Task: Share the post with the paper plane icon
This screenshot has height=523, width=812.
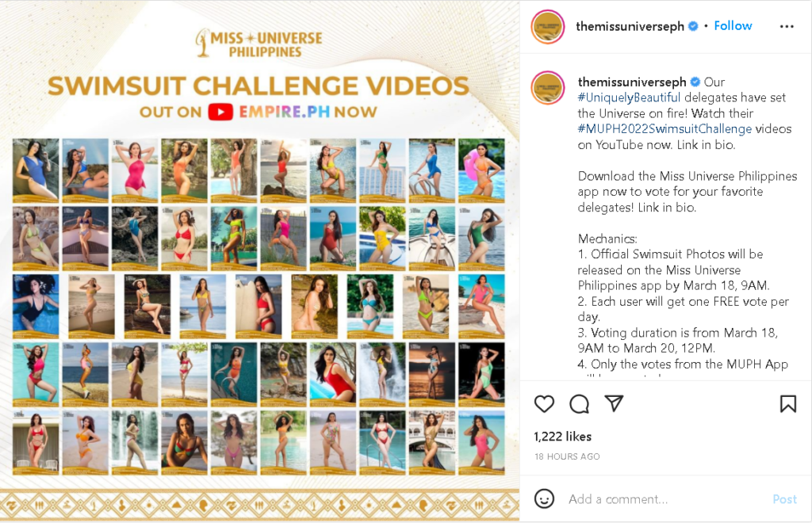Action: (x=614, y=403)
